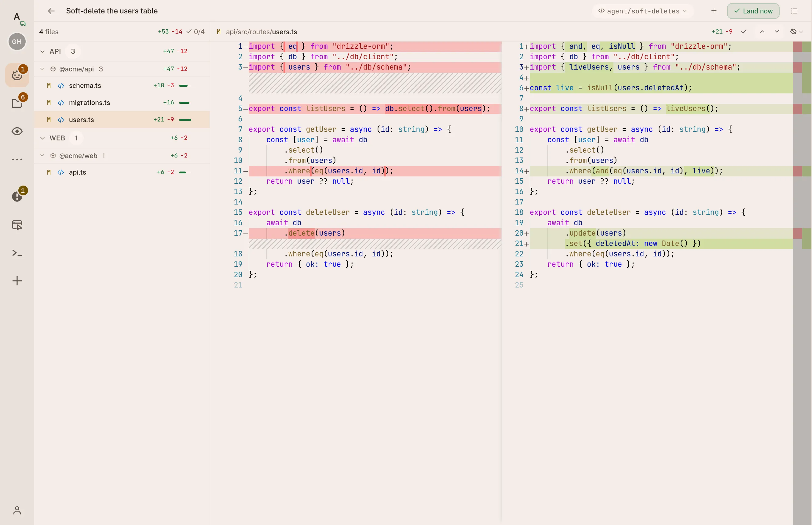This screenshot has width=812, height=525.
Task: Click the GH avatar
Action: point(17,42)
